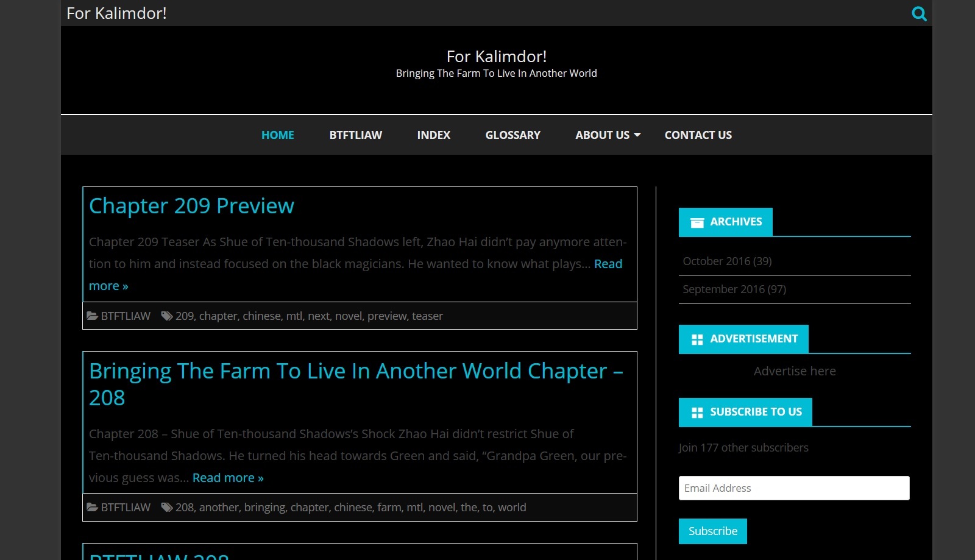Select the 'preview' tag link
This screenshot has height=560, width=975.
[x=387, y=316]
